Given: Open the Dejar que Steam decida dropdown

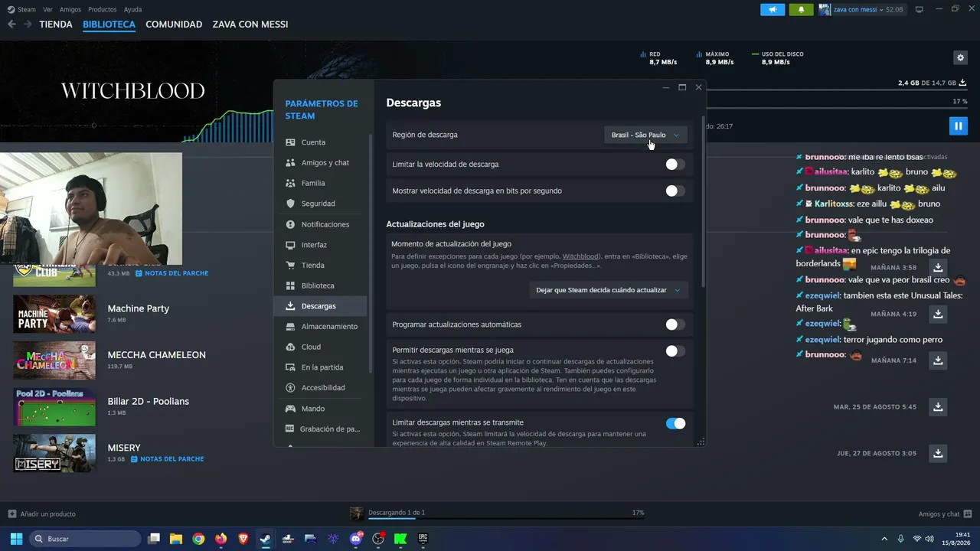Looking at the screenshot, I should click(608, 290).
